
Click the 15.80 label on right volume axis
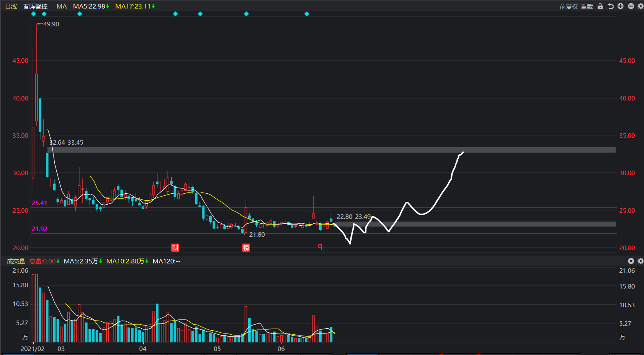click(627, 286)
